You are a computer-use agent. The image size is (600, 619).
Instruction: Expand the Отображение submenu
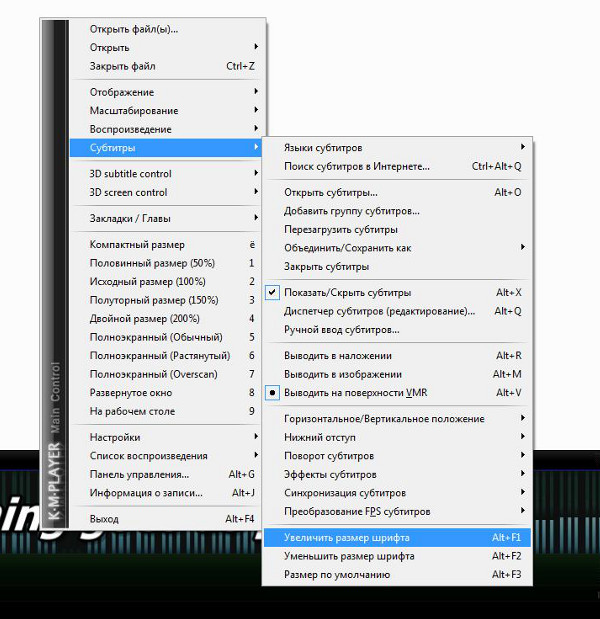165,92
